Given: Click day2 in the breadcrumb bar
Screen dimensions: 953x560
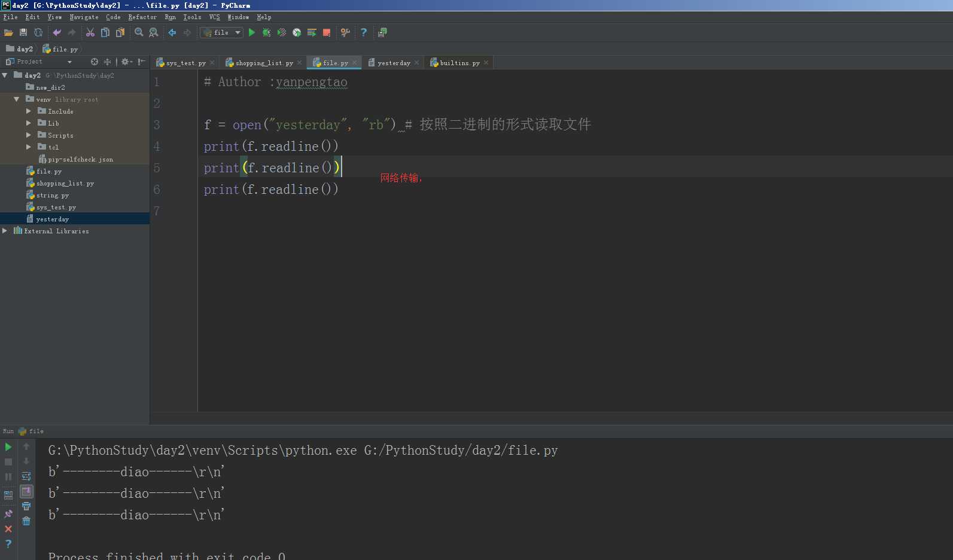Looking at the screenshot, I should [20, 49].
